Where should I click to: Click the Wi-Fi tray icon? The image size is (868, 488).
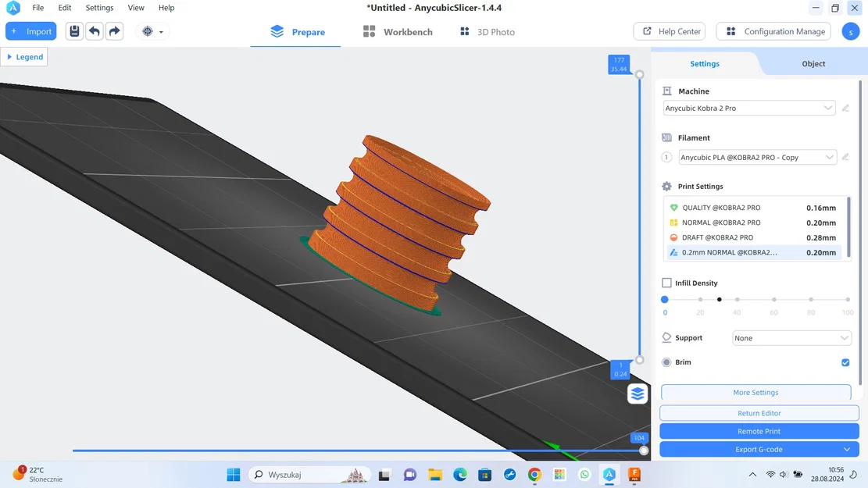tap(770, 475)
